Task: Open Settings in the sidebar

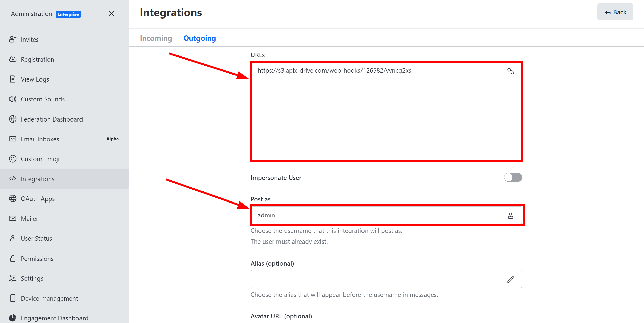Action: point(64,278)
